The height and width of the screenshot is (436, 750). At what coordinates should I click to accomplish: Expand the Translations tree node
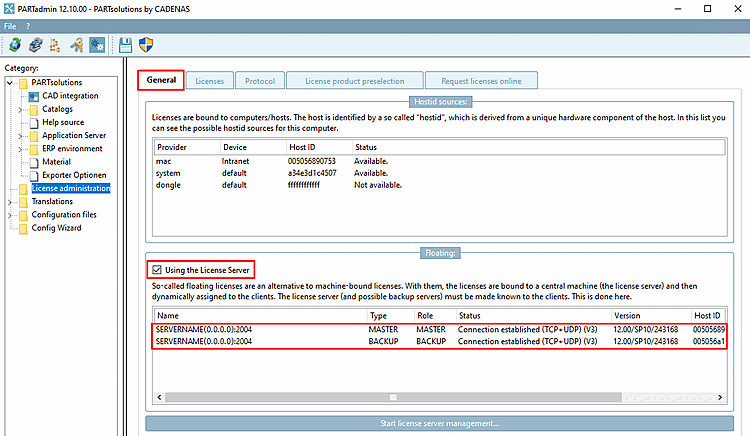pos(10,202)
